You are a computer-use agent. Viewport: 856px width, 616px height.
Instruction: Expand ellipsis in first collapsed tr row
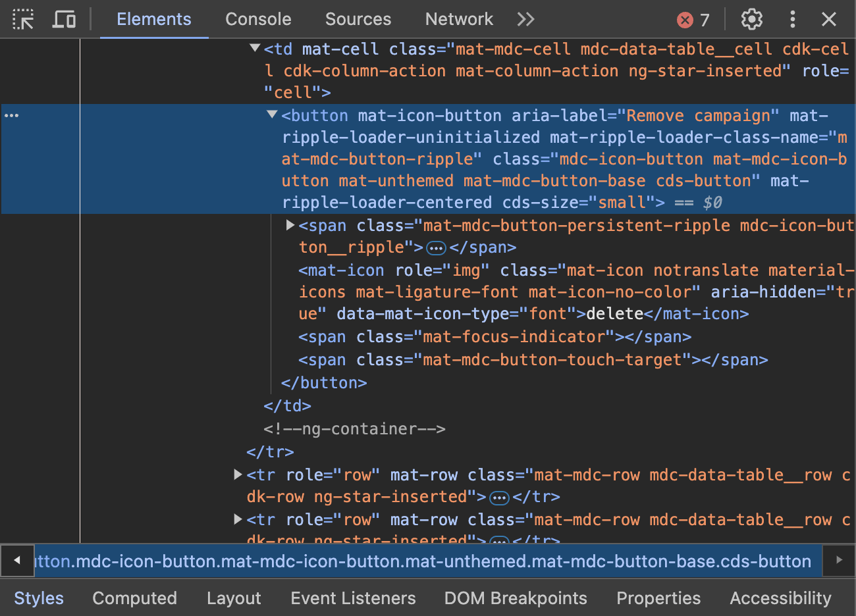(500, 498)
